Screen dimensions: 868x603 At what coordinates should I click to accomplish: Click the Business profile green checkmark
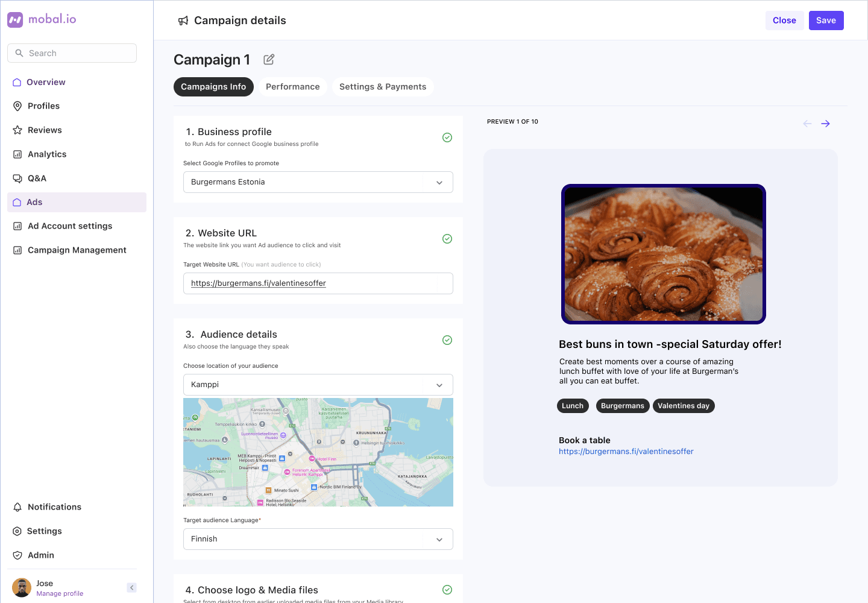point(447,137)
